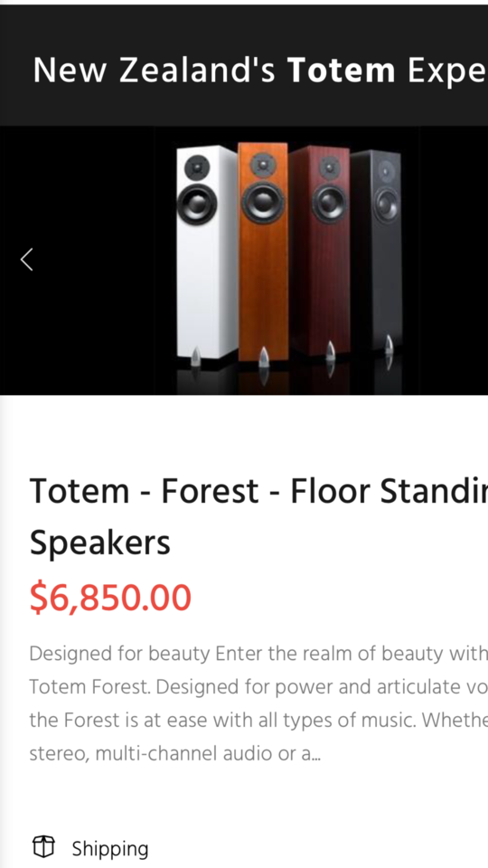Click the $6,850.00 red price
Screen dimensions: 488x868
point(110,598)
